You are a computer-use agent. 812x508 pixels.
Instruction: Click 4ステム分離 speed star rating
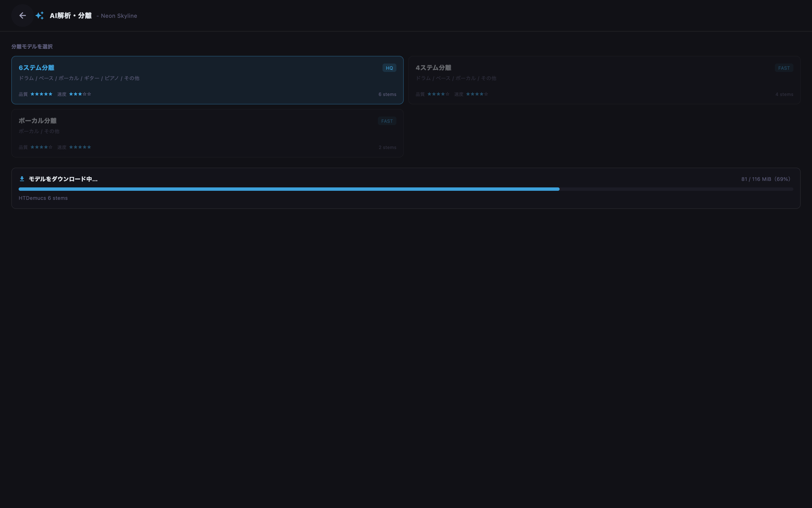(x=477, y=94)
